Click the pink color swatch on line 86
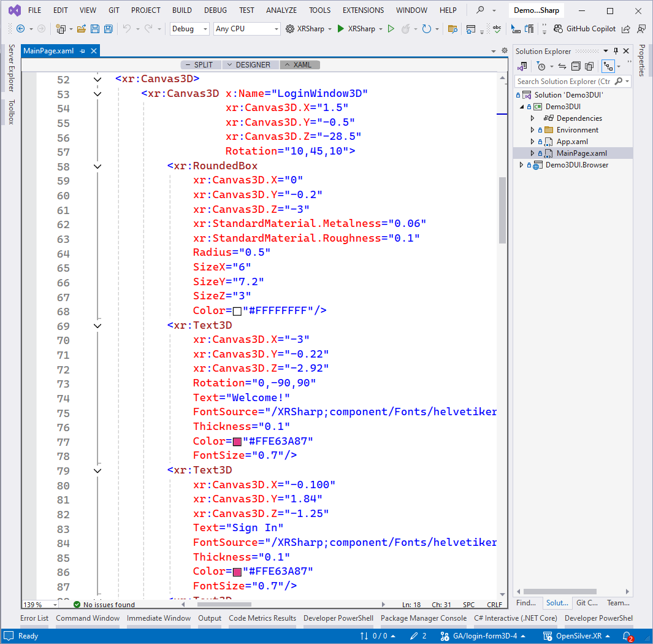The width and height of the screenshot is (653, 644). click(237, 572)
